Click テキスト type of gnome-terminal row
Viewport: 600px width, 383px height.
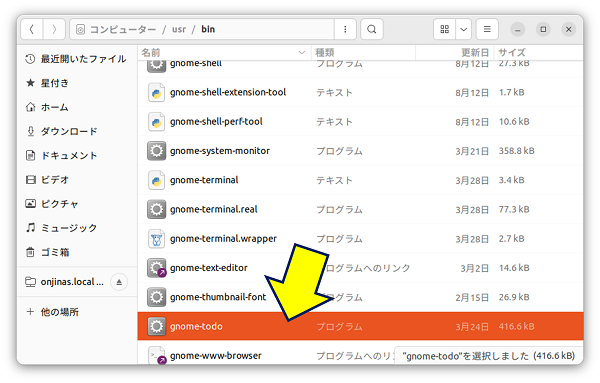click(x=334, y=180)
